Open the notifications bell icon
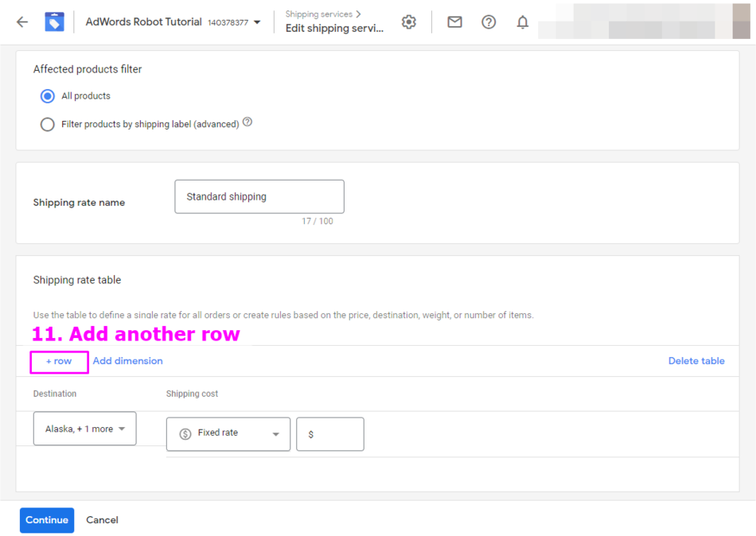Viewport: 756px width, 536px height. click(x=523, y=22)
